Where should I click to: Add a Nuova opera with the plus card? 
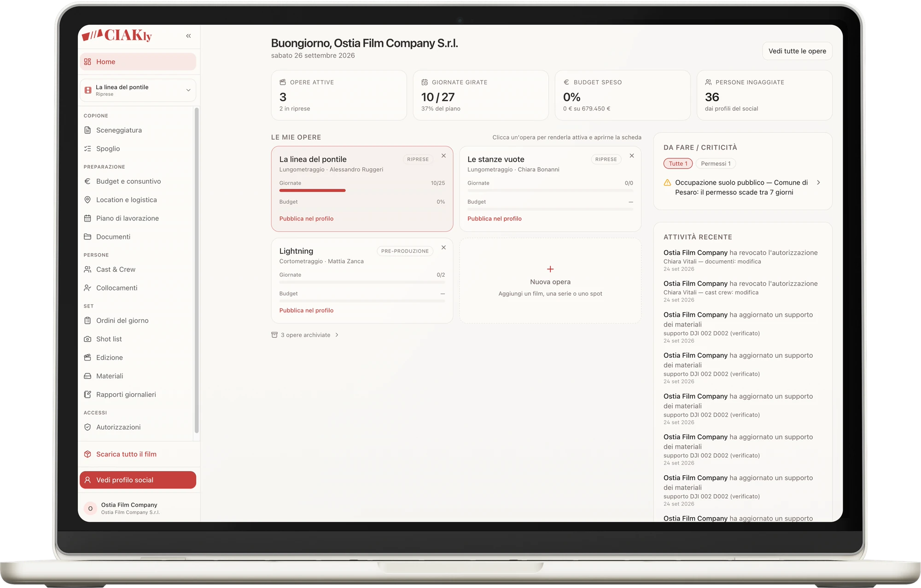(x=550, y=281)
